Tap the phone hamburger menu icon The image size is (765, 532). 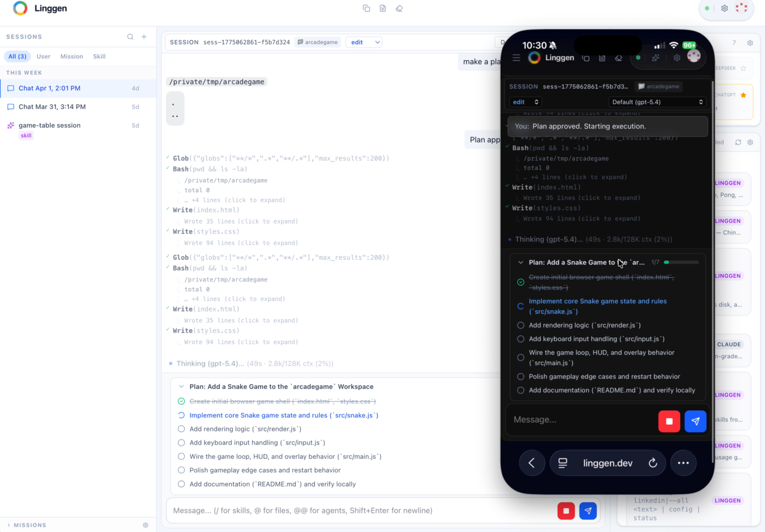click(516, 58)
